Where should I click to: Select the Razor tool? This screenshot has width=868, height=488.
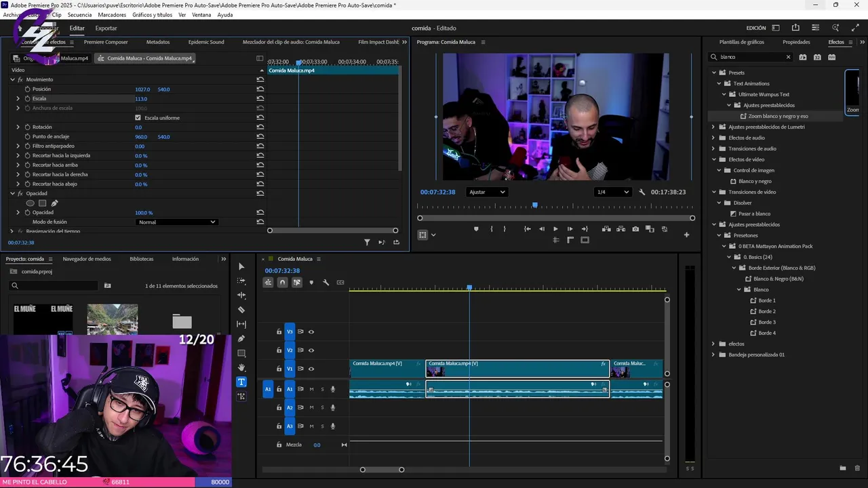tap(241, 310)
